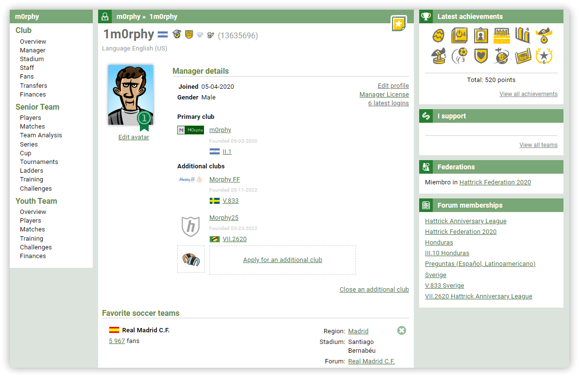Open Youth Team Finances in sidebar
The height and width of the screenshot is (392, 579).
[x=33, y=256]
